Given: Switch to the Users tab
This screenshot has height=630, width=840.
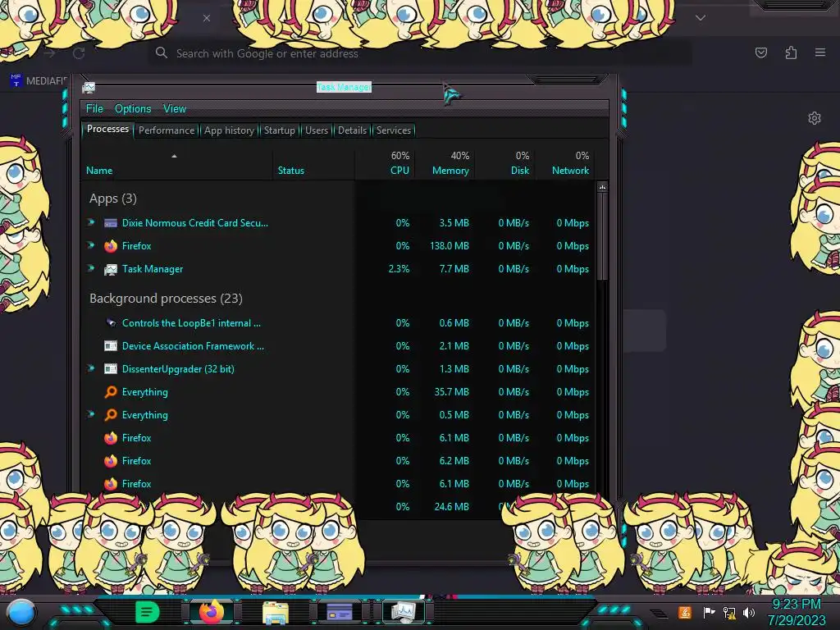Looking at the screenshot, I should pos(316,130).
